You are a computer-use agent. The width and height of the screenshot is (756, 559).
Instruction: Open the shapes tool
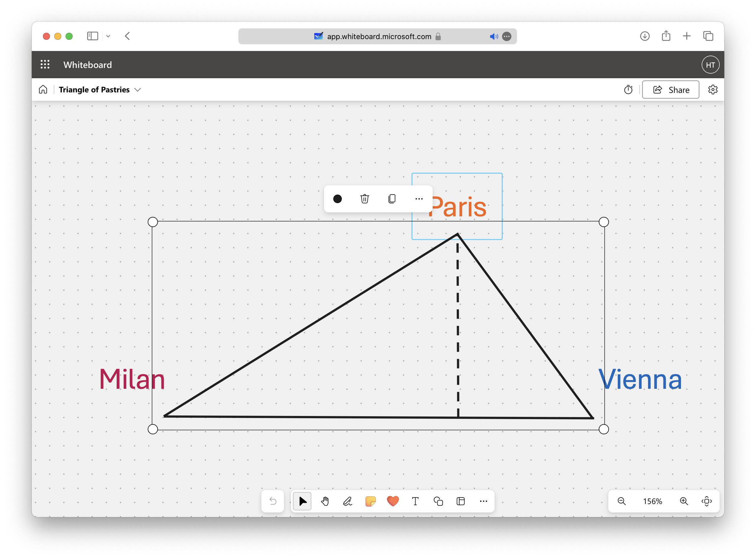[x=438, y=501]
